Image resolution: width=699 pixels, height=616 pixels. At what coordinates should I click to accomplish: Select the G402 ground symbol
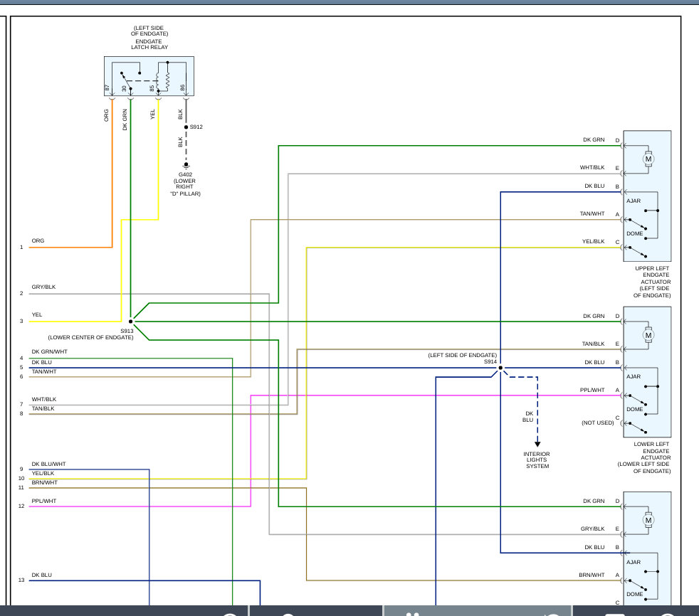(186, 166)
